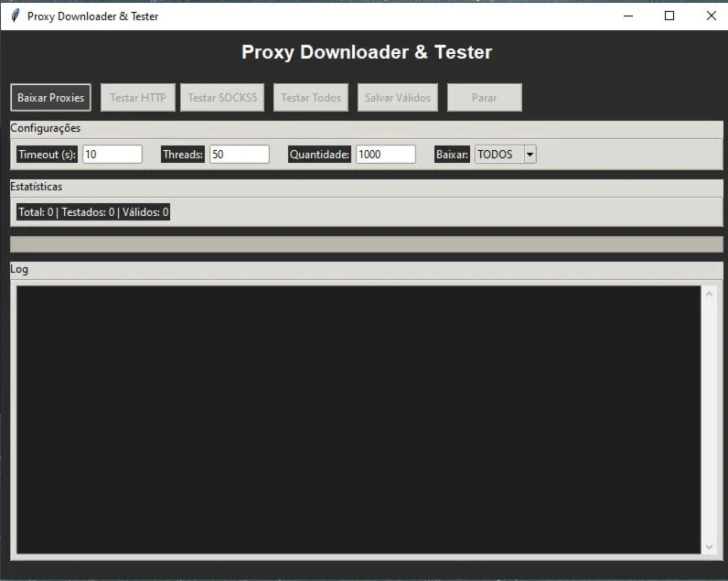Run the Testar SOCKS5 button
This screenshot has width=728, height=581.
222,98
